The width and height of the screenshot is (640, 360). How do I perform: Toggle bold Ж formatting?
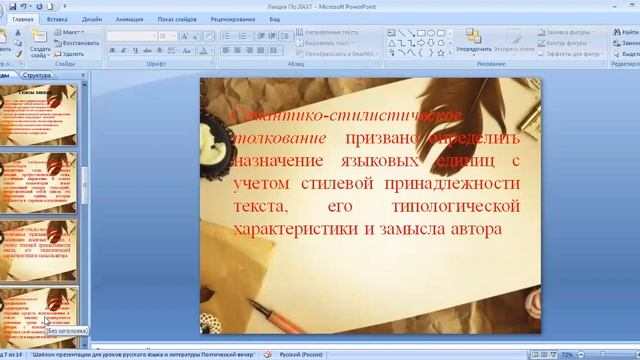click(112, 51)
